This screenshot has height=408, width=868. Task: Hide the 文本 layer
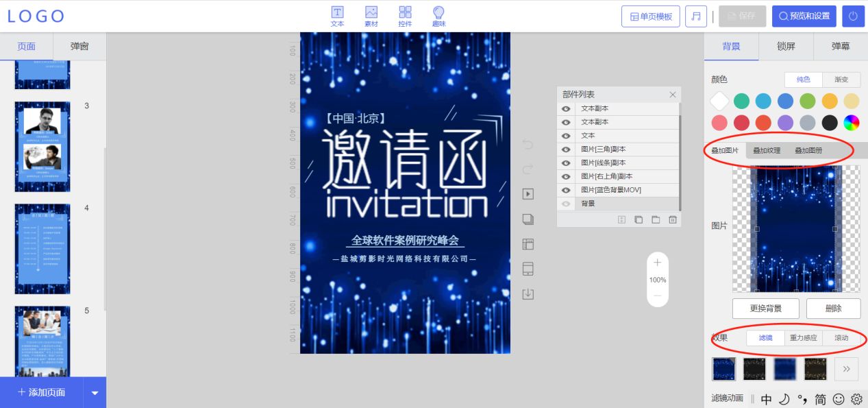(x=566, y=136)
